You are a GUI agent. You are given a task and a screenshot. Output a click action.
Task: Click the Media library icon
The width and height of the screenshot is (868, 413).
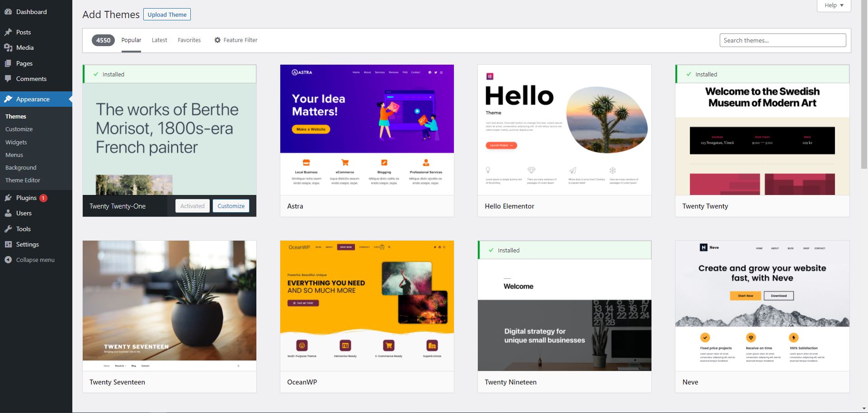(x=8, y=47)
